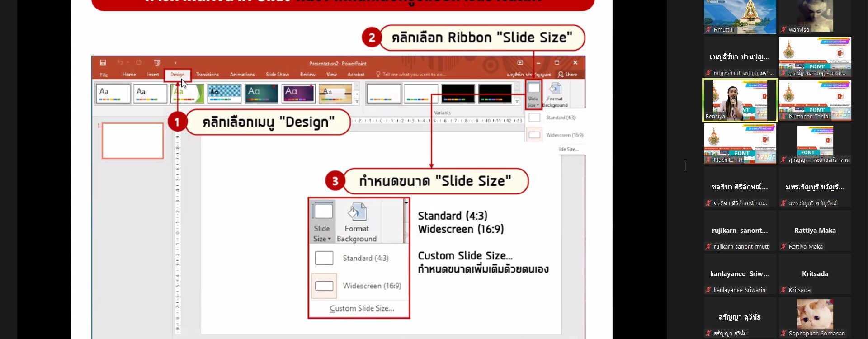Select Bensiya's highlighted video thumbnail
This screenshot has height=339, width=868.
pyautogui.click(x=740, y=100)
